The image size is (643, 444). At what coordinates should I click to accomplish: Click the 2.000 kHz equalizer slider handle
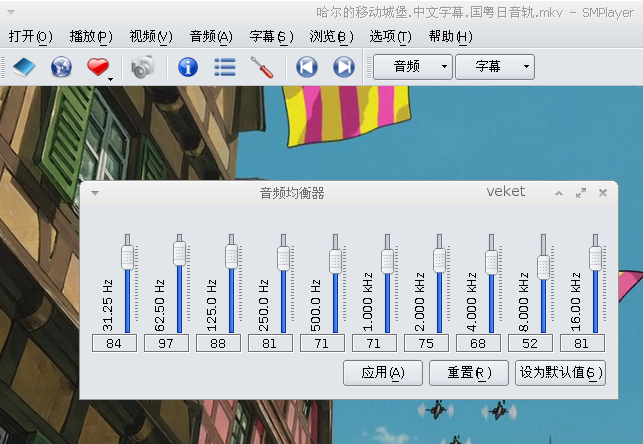[x=440, y=260]
